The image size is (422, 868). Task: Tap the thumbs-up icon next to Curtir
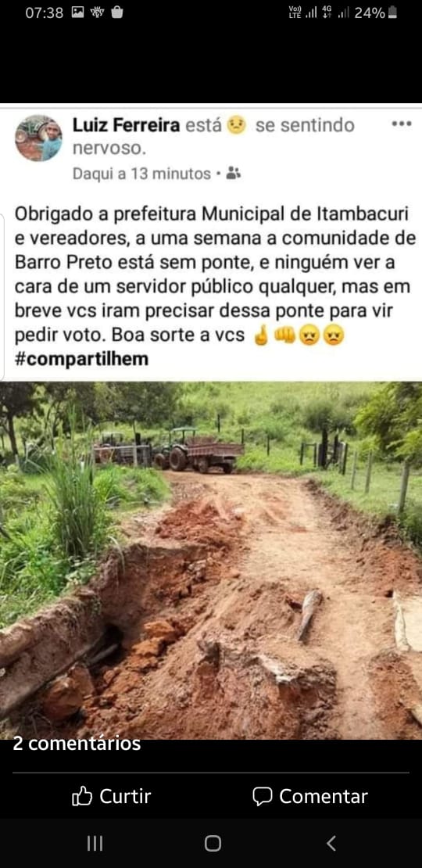coord(82,797)
